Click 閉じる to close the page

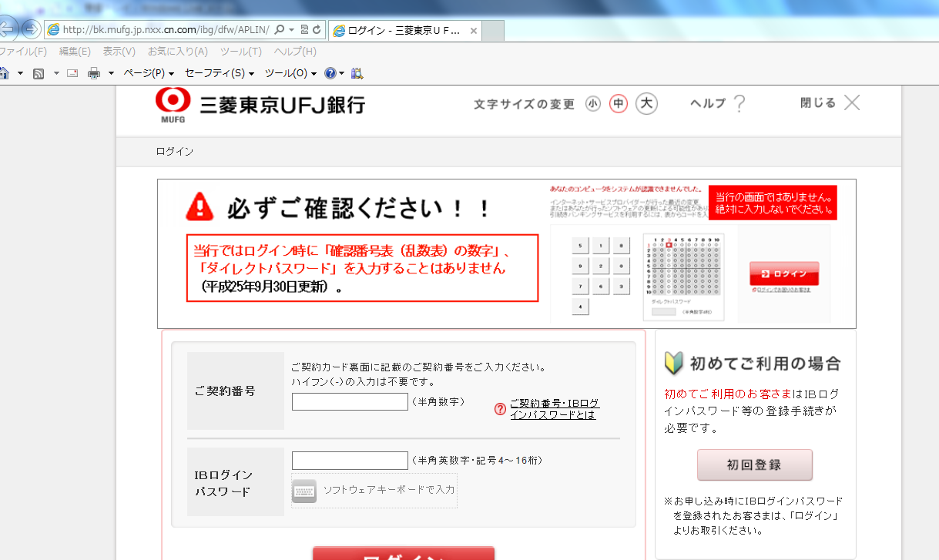830,102
